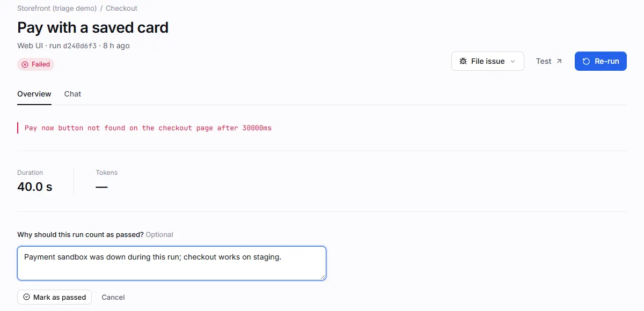Click the bug icon in File issue
The width and height of the screenshot is (644, 311).
pos(463,61)
